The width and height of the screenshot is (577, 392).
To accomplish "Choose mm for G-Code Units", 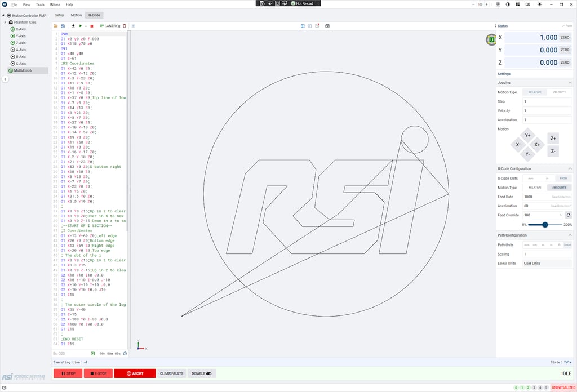I will [531, 179].
